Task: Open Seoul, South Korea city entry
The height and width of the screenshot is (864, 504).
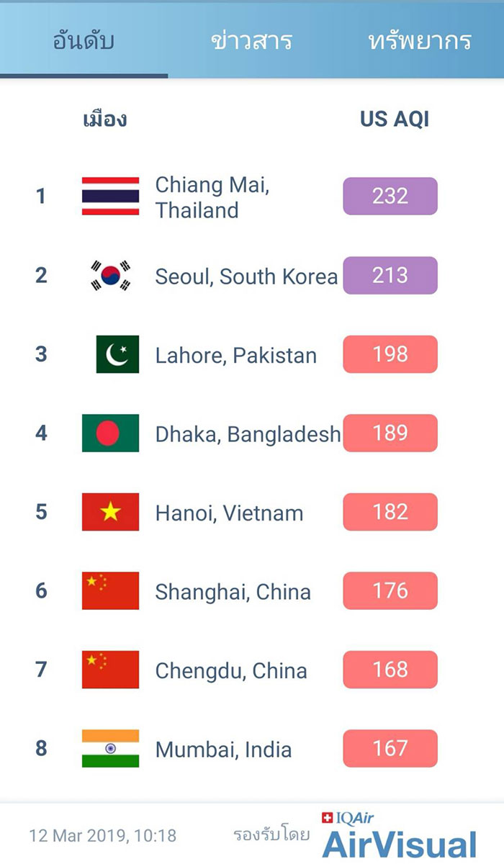Action: (x=246, y=276)
